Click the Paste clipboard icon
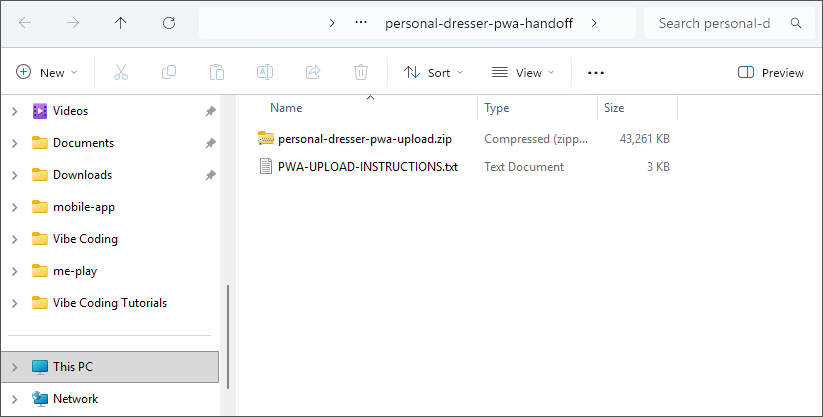Image resolution: width=823 pixels, height=417 pixels. (x=217, y=72)
